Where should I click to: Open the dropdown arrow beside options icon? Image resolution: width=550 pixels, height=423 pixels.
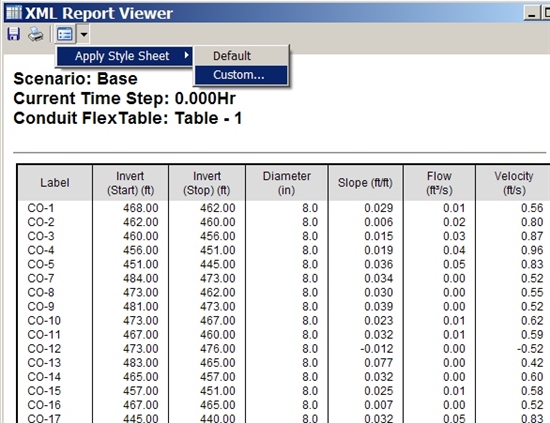pos(84,34)
